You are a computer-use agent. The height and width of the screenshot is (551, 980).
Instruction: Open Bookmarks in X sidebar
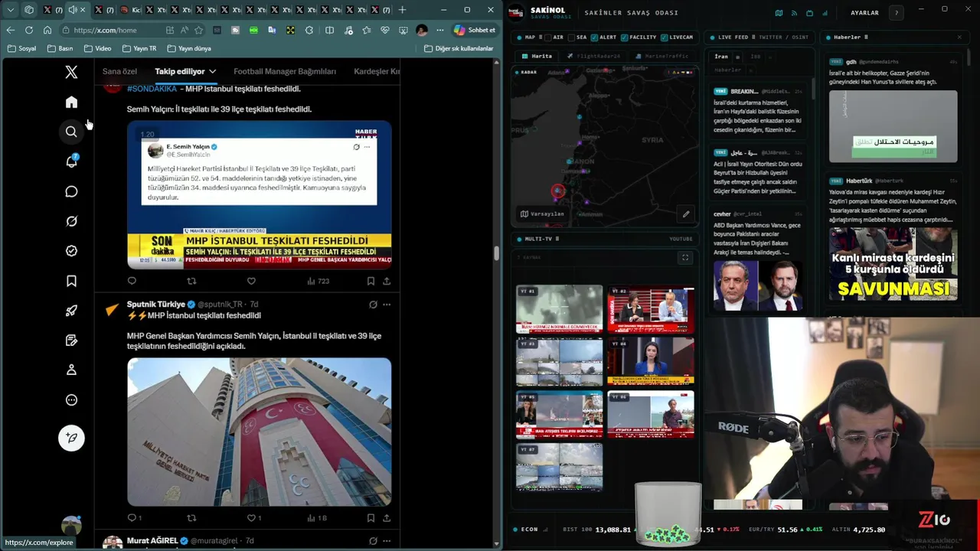tap(71, 281)
